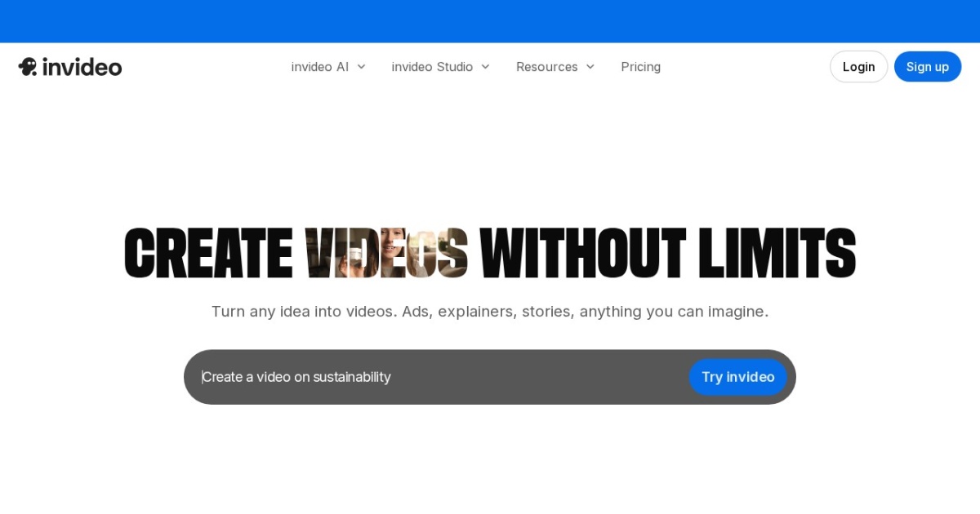Open the Pricing page
980x514 pixels.
(640, 67)
